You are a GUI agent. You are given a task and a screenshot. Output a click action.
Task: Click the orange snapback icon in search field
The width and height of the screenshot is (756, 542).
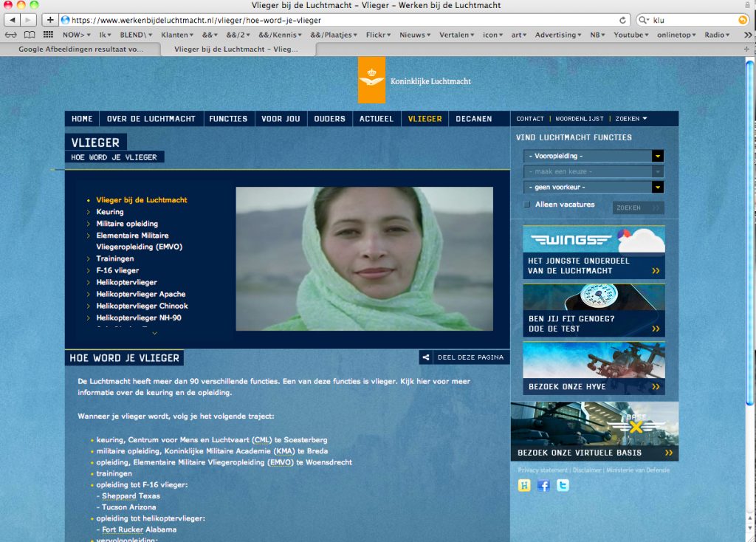[x=743, y=20]
